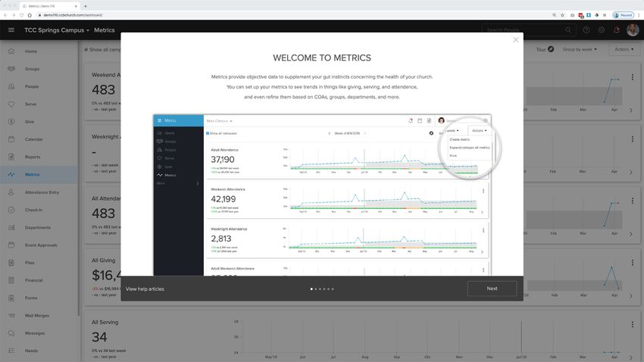Image resolution: width=644 pixels, height=362 pixels.
Task: Open the help question mark icon
Action: tap(586, 30)
